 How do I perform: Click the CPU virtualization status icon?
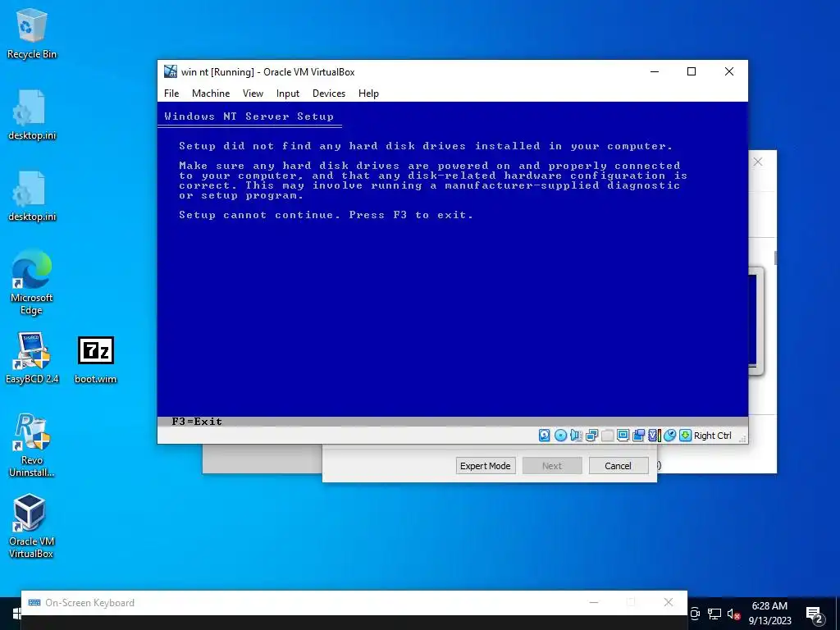coord(654,436)
